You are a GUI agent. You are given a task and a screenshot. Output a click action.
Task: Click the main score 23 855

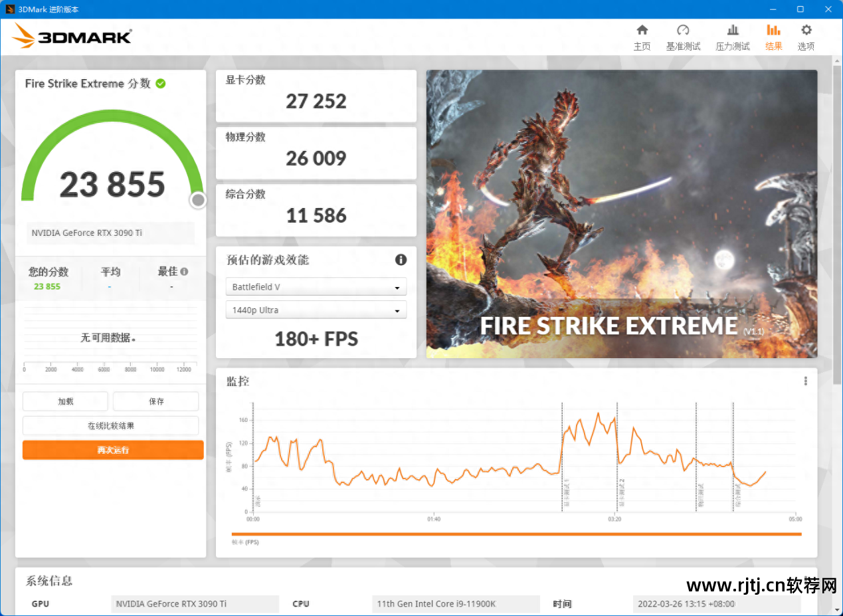(112, 185)
